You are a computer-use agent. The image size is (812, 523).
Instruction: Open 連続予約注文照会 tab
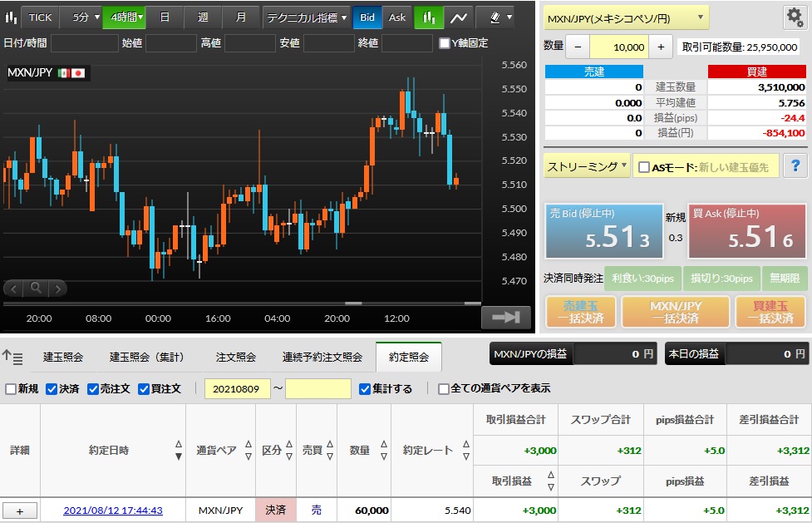322,358
